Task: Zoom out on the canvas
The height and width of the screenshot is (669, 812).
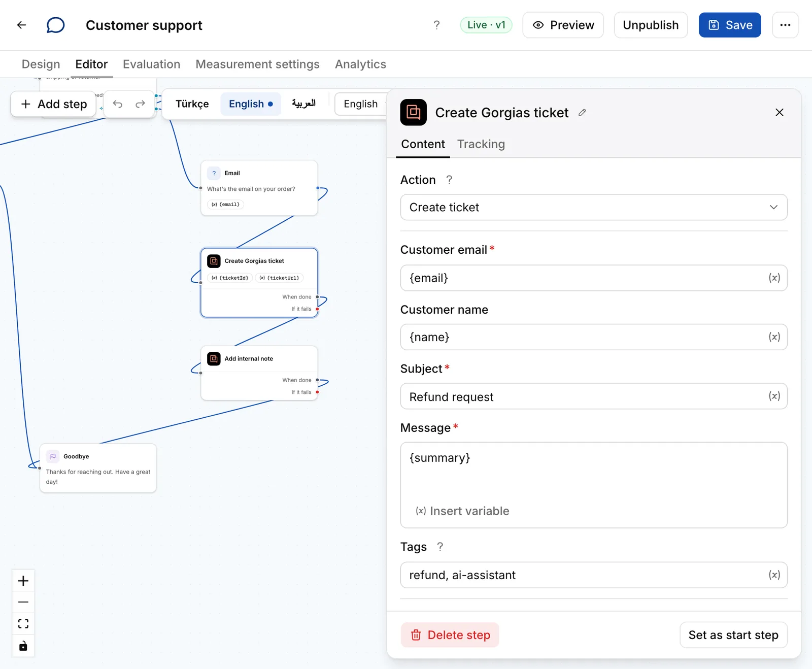Action: click(23, 603)
